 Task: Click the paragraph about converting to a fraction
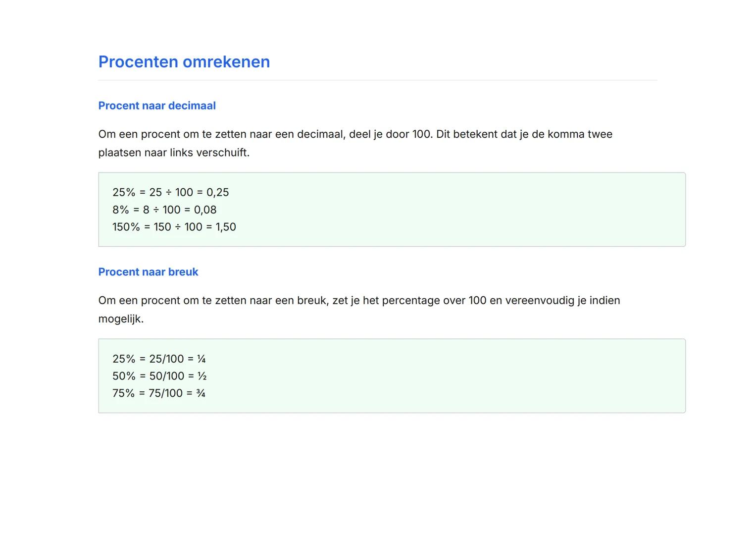358,309
